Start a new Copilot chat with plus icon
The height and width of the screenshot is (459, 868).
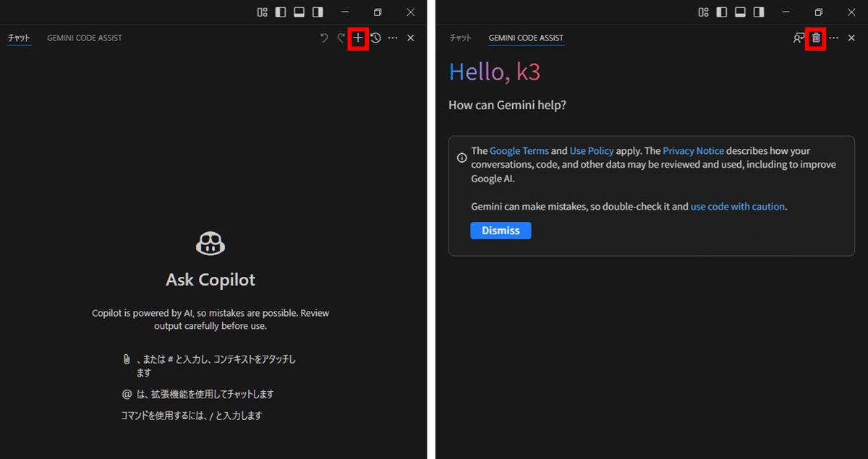pyautogui.click(x=358, y=38)
